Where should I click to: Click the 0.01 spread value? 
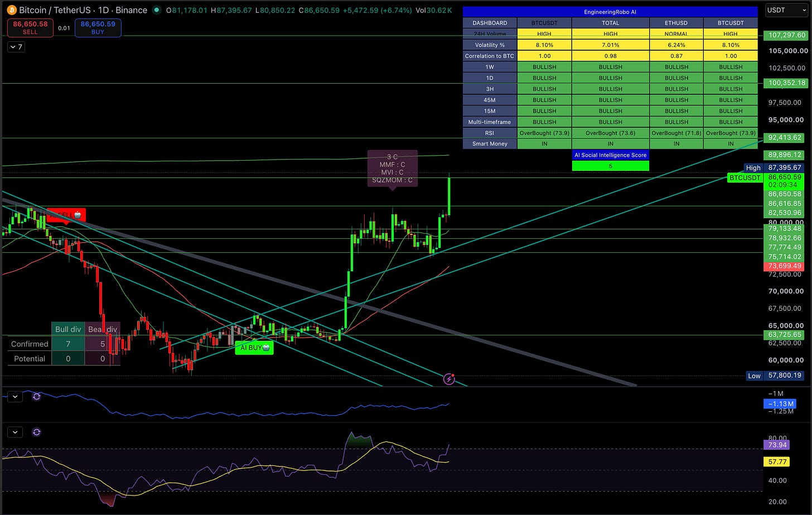pos(64,28)
